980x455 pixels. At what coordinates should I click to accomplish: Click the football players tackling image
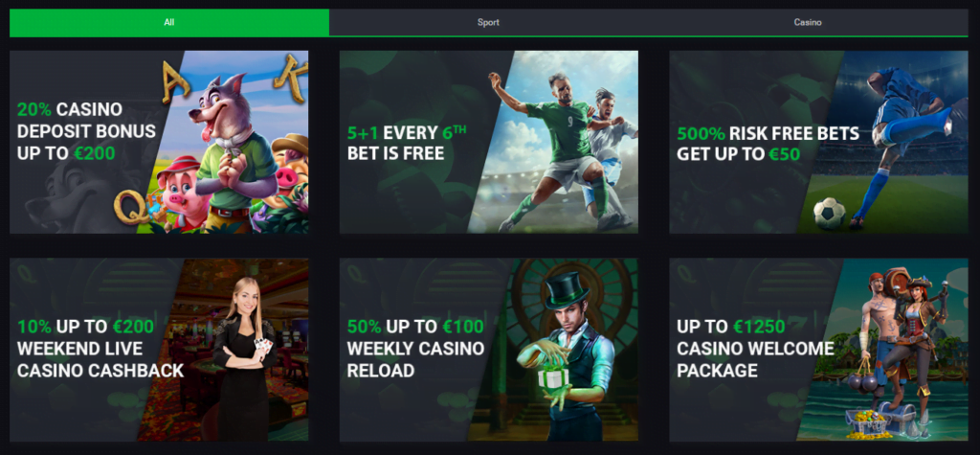563,150
